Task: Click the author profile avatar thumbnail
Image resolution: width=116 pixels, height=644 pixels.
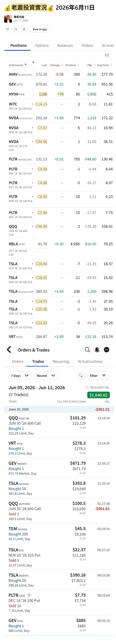Action: click(8, 19)
